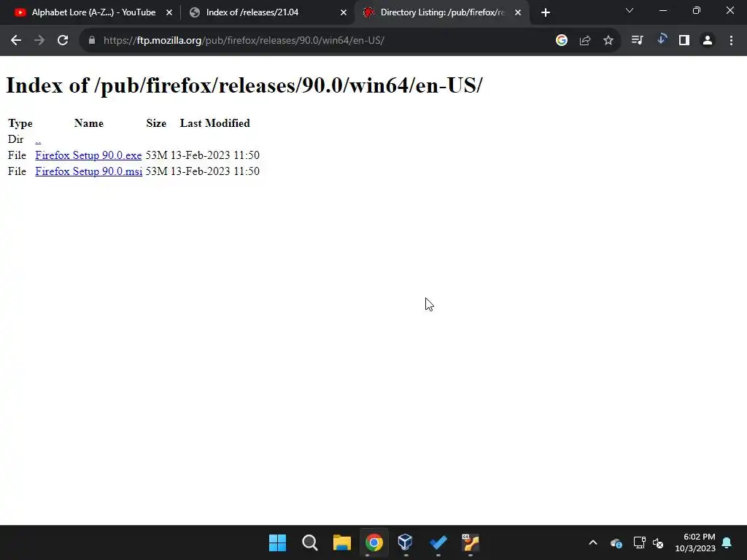
Task: Close the Directory Listing tab
Action: 518,13
